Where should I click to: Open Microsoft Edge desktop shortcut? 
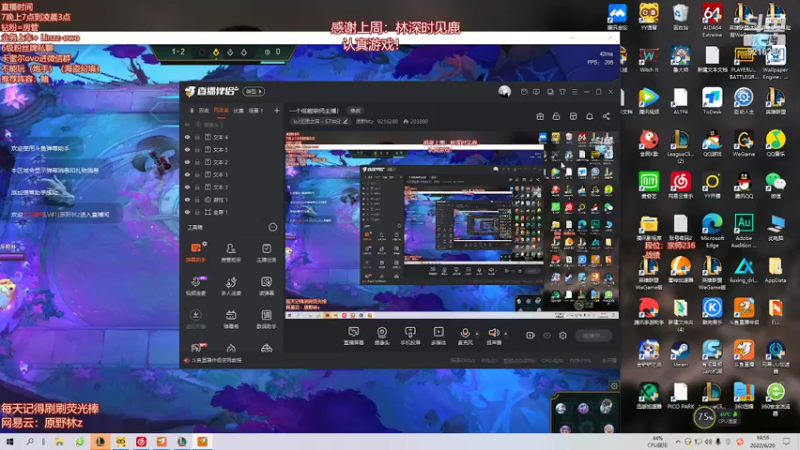(x=712, y=230)
